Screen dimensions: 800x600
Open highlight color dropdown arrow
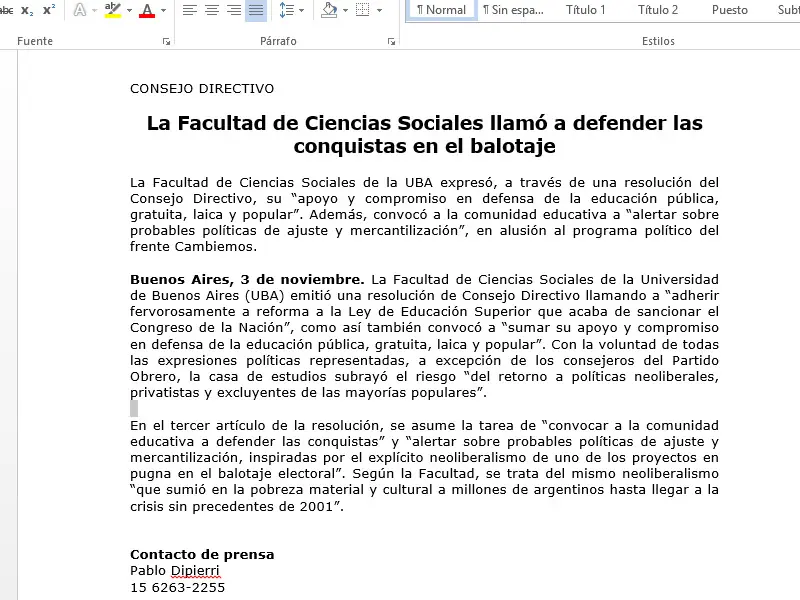point(129,10)
